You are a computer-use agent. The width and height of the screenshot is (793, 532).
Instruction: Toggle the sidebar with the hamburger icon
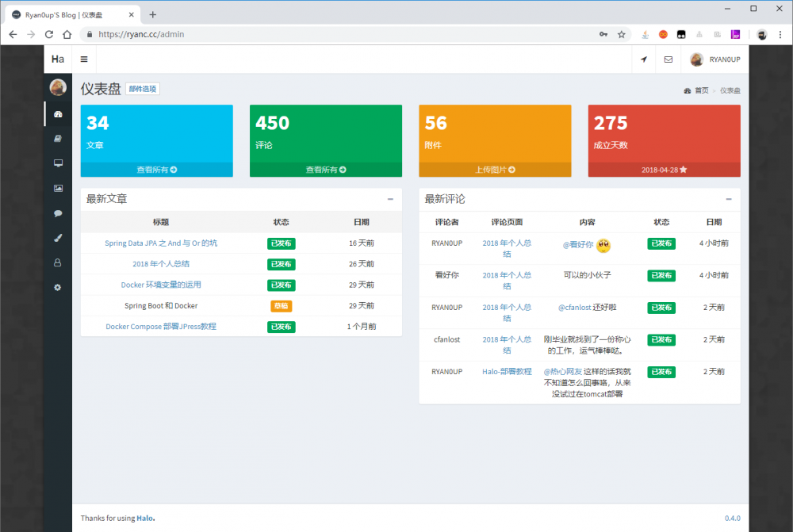click(x=82, y=59)
